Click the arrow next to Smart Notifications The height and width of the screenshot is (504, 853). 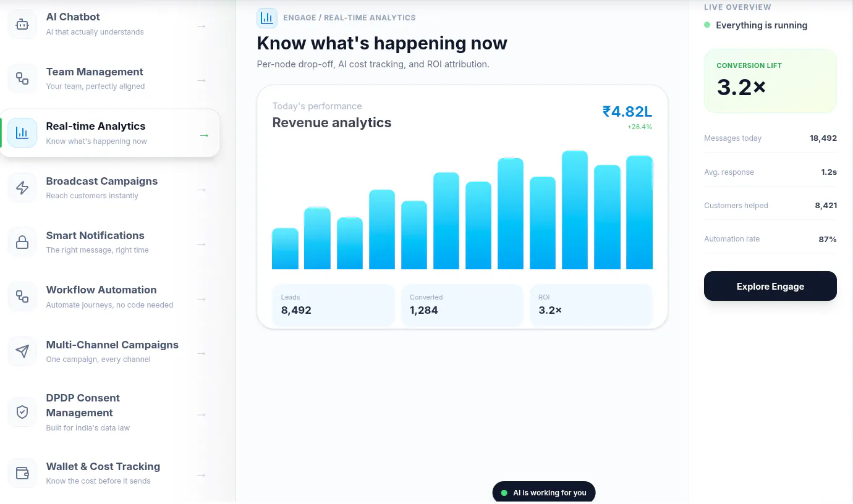(201, 244)
